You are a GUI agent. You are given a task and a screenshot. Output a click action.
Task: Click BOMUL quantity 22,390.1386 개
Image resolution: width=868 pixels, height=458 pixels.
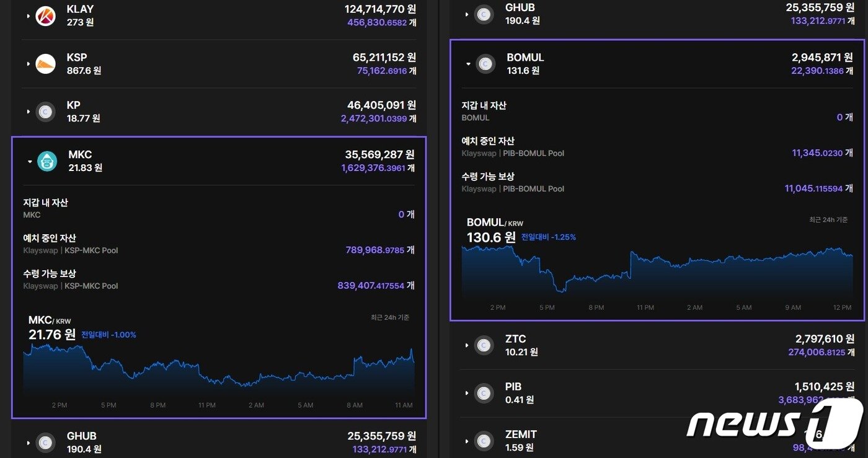click(821, 71)
